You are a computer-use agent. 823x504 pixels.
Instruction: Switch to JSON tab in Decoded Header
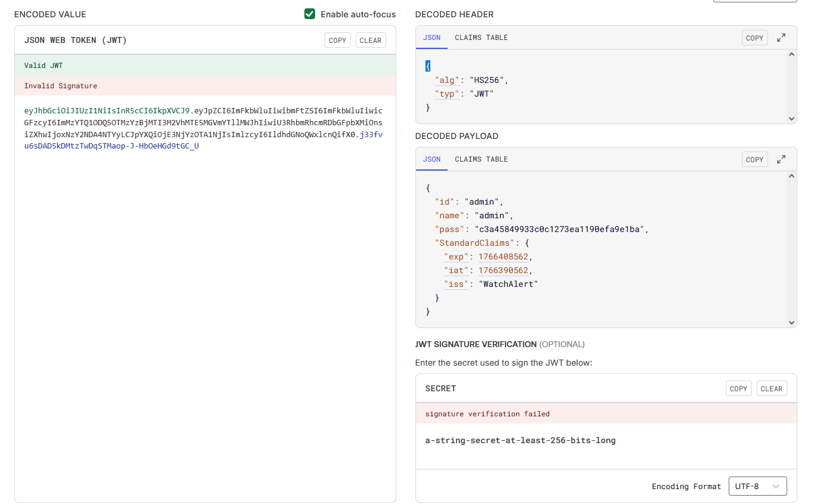coord(431,38)
